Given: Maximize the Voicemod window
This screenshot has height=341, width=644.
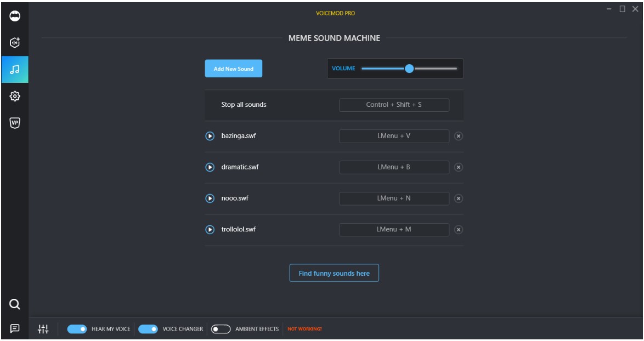Looking at the screenshot, I should pyautogui.click(x=622, y=9).
